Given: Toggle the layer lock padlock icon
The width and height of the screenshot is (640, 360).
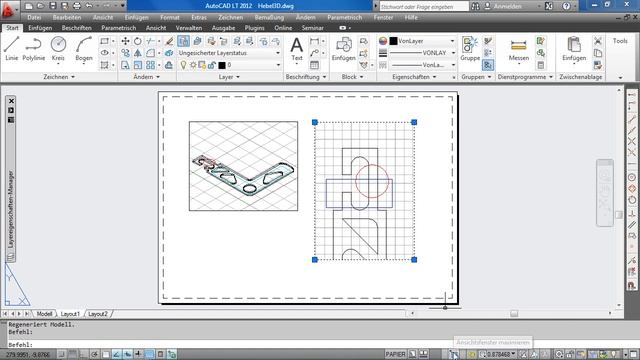Looking at the screenshot, I should click(211, 65).
